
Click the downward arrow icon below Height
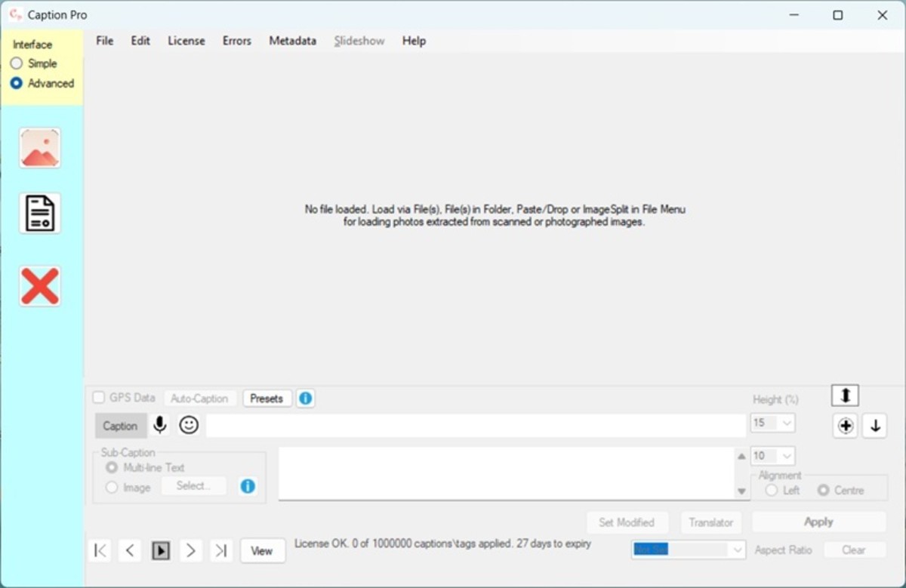click(x=874, y=425)
